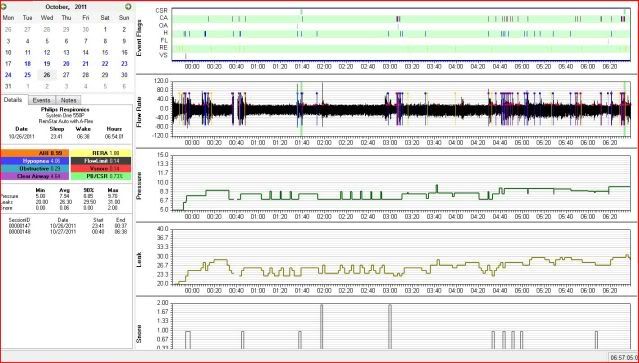Select October 25 in the calendar
639x363 pixels.
point(27,75)
